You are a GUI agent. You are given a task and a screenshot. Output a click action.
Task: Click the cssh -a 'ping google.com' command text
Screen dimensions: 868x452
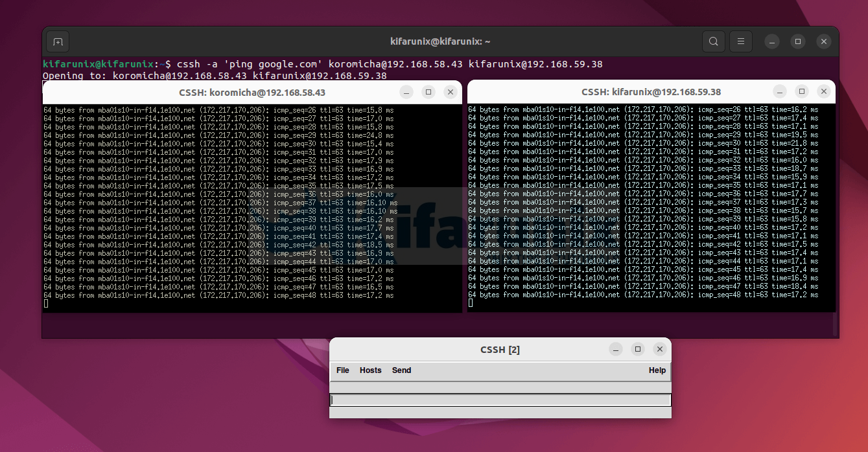[250, 64]
